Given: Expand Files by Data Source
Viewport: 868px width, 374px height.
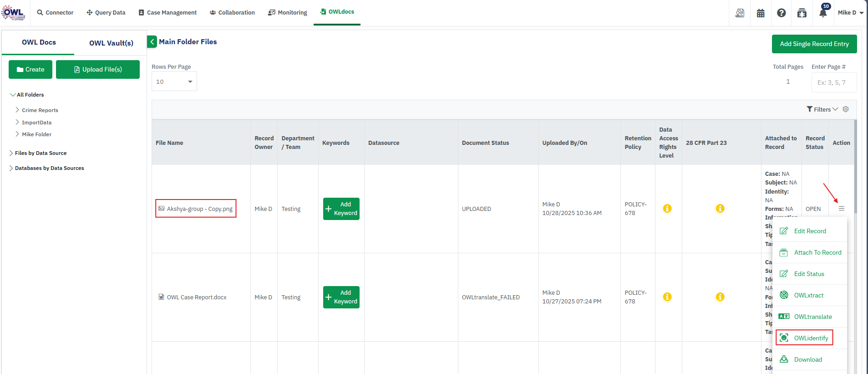Looking at the screenshot, I should [x=11, y=153].
